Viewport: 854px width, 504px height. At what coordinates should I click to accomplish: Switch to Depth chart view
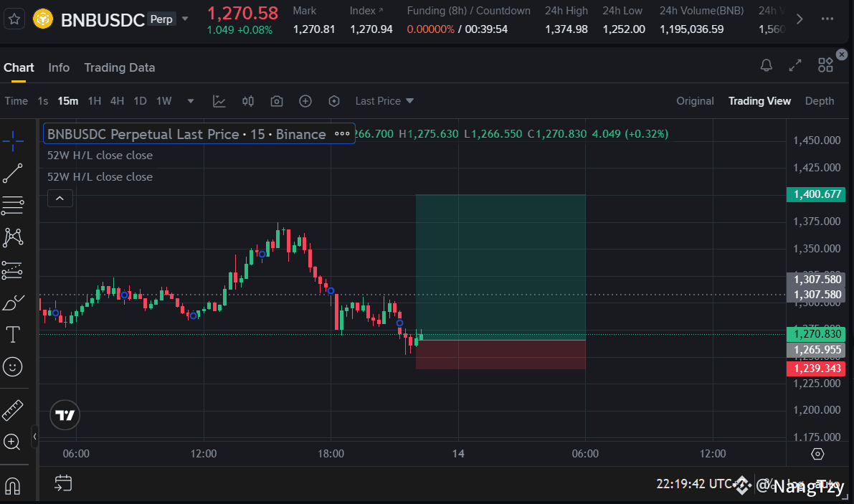tap(819, 101)
